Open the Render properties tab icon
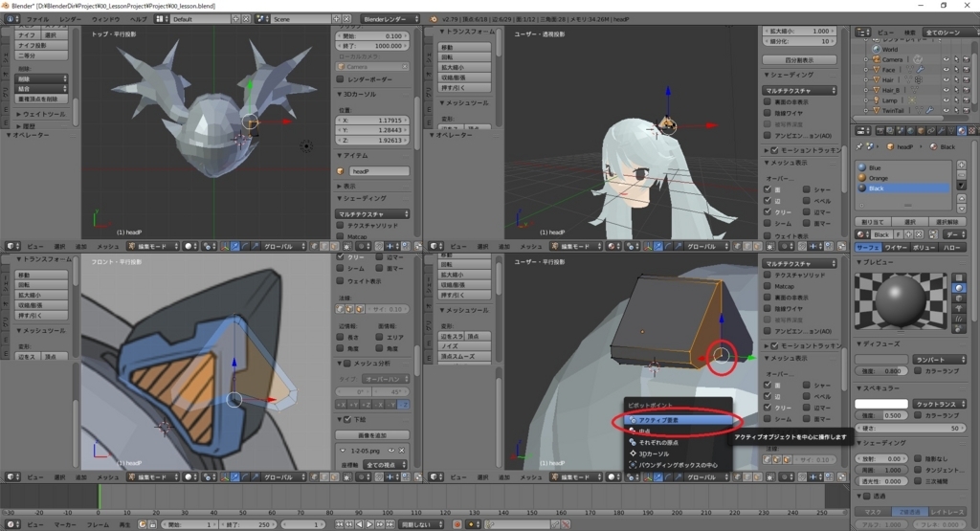This screenshot has width=980, height=531. (880, 130)
